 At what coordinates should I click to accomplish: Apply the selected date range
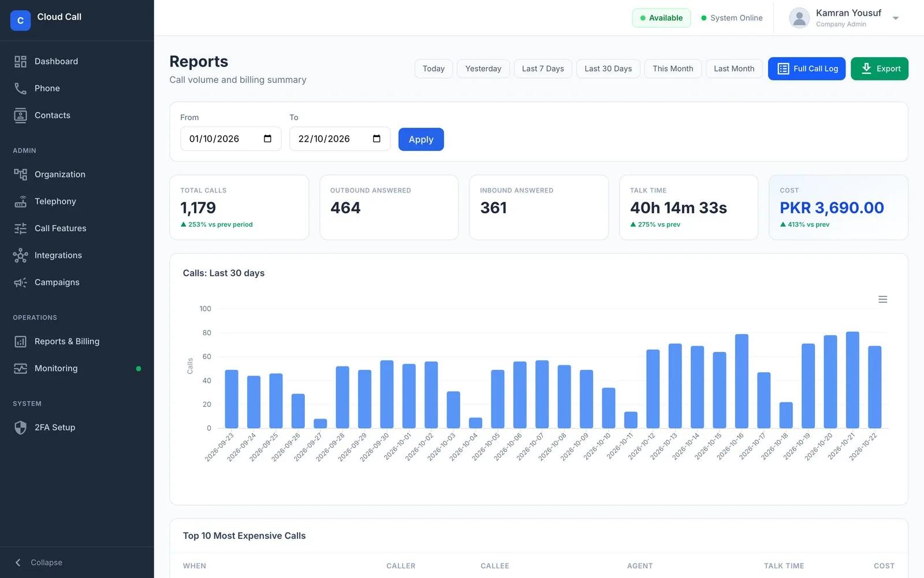tap(421, 139)
